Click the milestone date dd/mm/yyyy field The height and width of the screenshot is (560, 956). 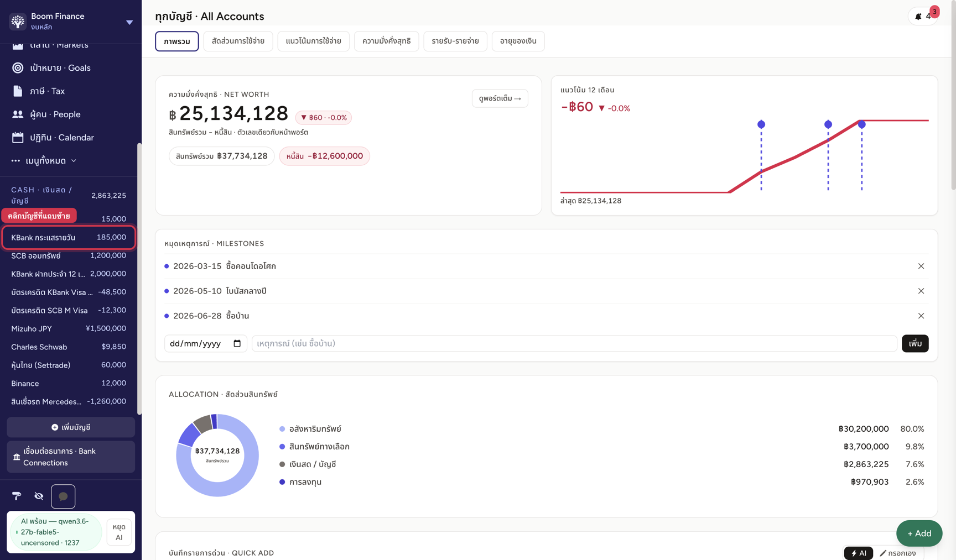(205, 343)
